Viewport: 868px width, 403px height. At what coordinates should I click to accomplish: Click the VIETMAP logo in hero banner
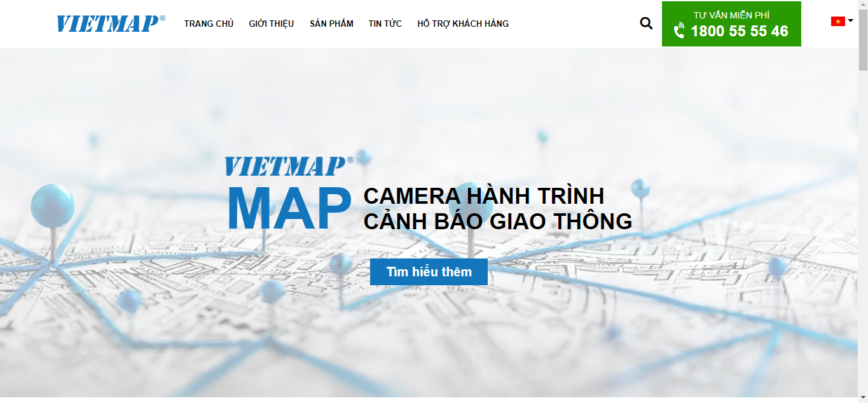click(289, 166)
